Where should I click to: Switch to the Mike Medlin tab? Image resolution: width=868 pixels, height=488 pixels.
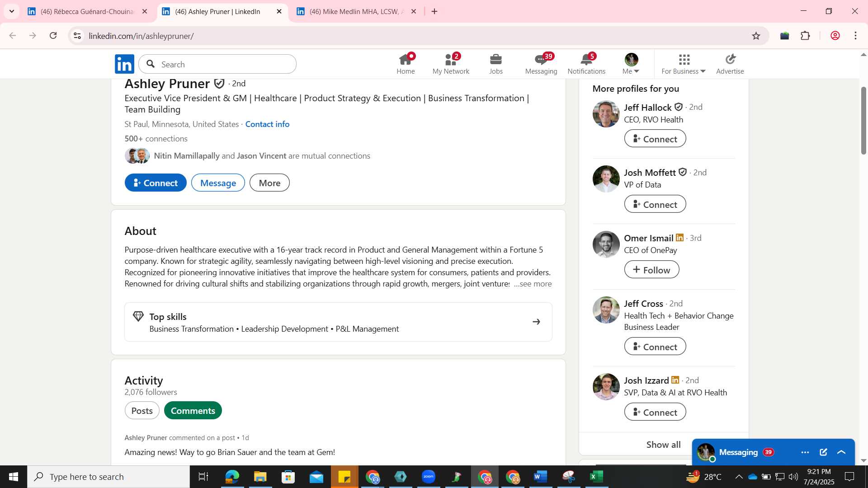357,11
